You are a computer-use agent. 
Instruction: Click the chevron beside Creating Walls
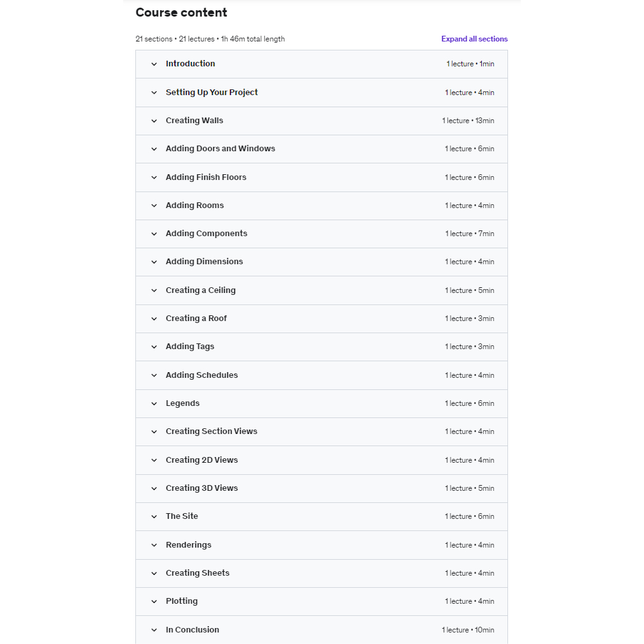154,121
